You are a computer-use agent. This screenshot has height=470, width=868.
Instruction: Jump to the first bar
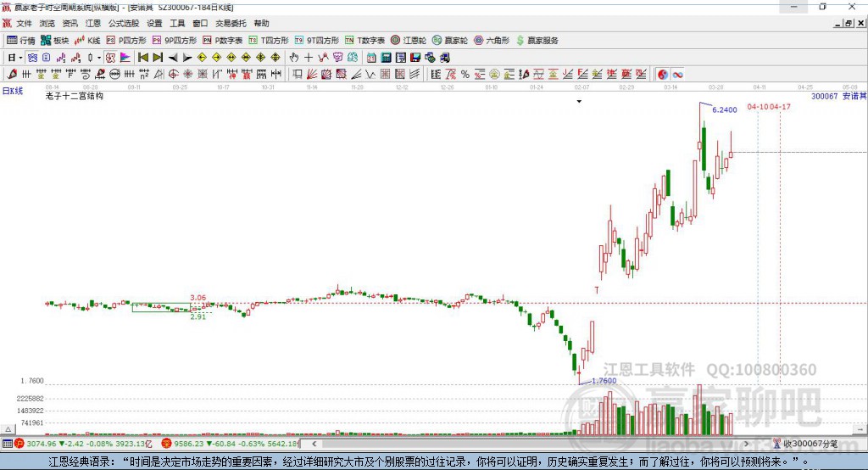(x=142, y=58)
